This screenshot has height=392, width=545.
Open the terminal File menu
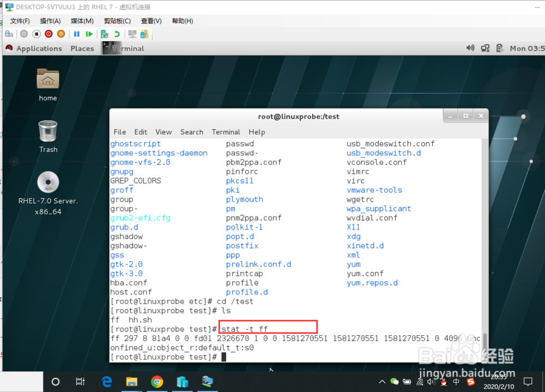(x=119, y=132)
